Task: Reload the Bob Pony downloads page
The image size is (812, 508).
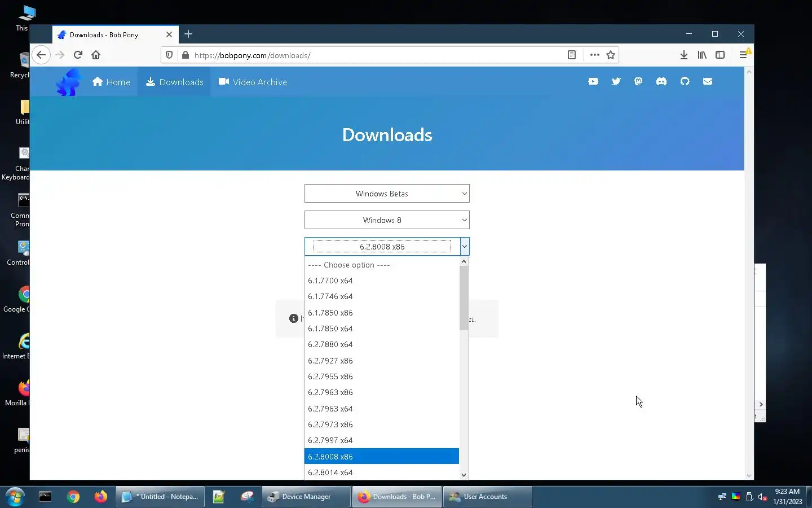Action: coord(78,55)
